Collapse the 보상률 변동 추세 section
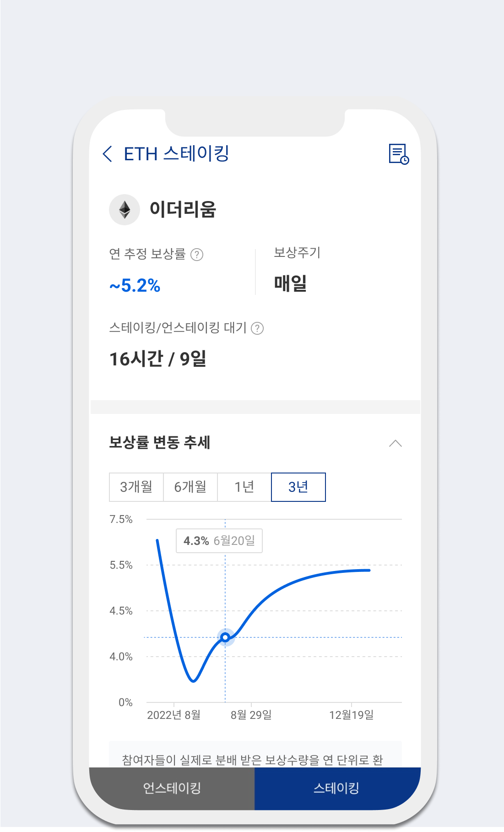The width and height of the screenshot is (504, 832). [x=395, y=443]
